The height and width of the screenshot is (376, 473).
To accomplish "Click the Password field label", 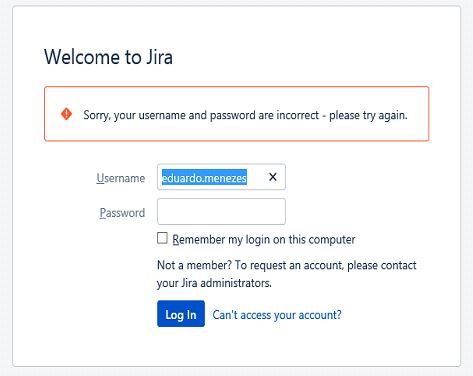I will pyautogui.click(x=122, y=213).
